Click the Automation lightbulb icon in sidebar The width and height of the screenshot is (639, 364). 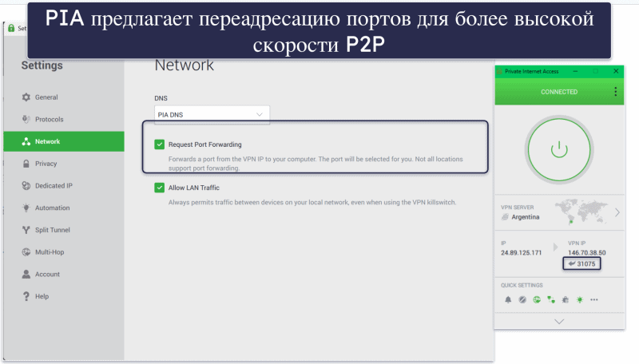click(x=26, y=208)
